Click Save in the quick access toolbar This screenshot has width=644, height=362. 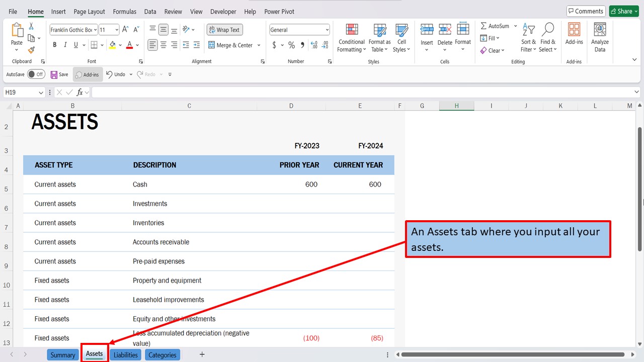59,74
